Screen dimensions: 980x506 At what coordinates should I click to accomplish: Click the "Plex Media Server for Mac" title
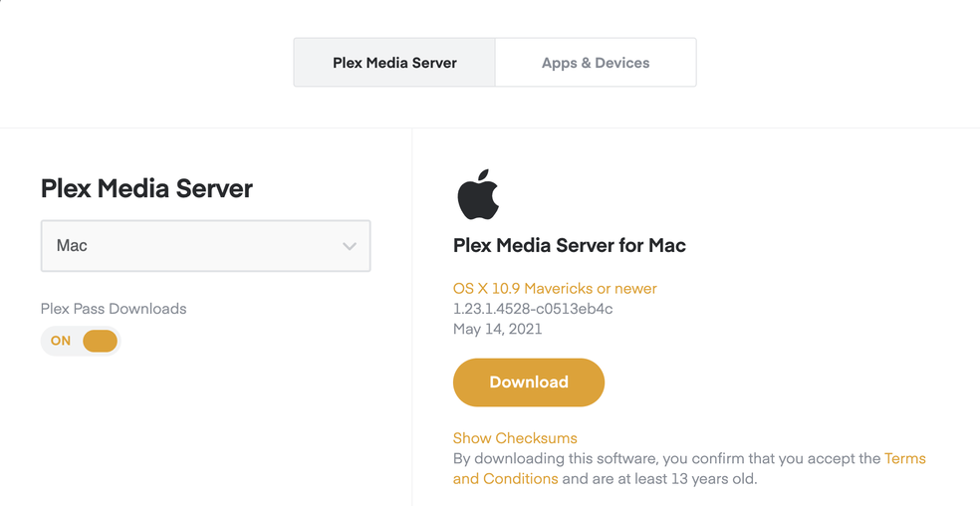pos(569,245)
